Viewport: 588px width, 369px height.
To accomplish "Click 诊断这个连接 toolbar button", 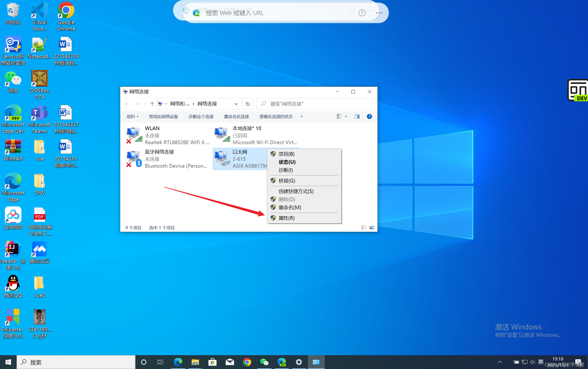I will tap(201, 116).
